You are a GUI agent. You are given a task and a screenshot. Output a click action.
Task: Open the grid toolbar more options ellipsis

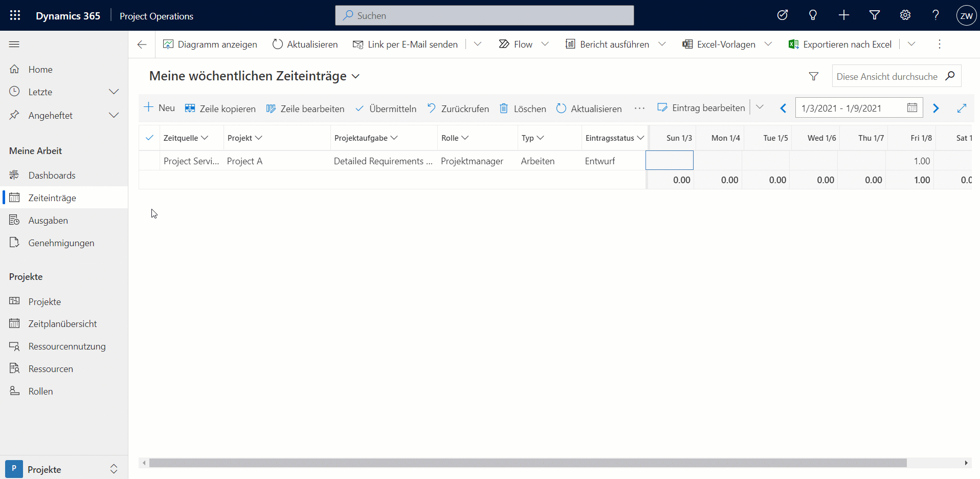click(x=639, y=108)
